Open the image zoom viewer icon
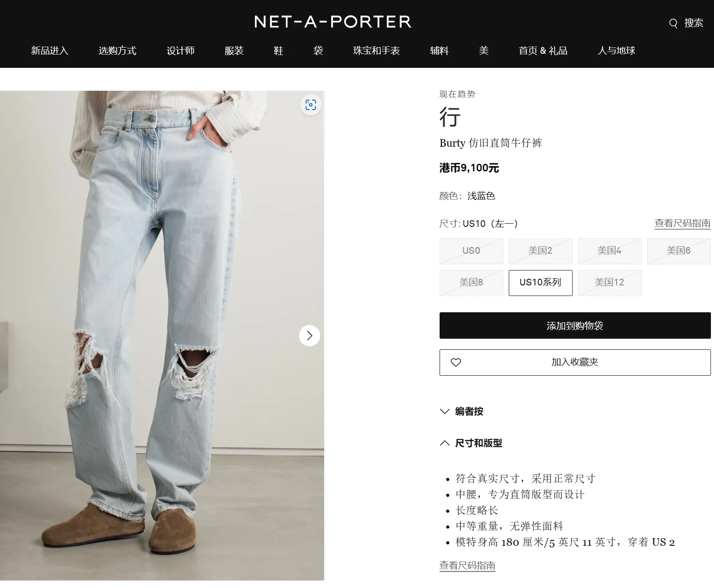The height and width of the screenshot is (588, 714). coord(311,105)
